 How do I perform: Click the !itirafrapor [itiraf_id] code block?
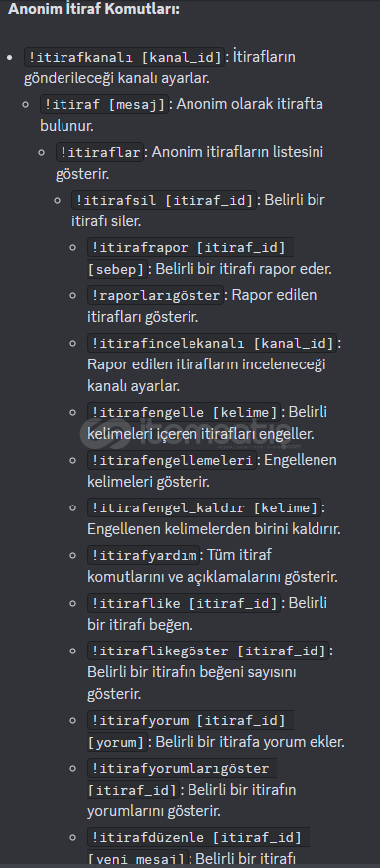(190, 247)
